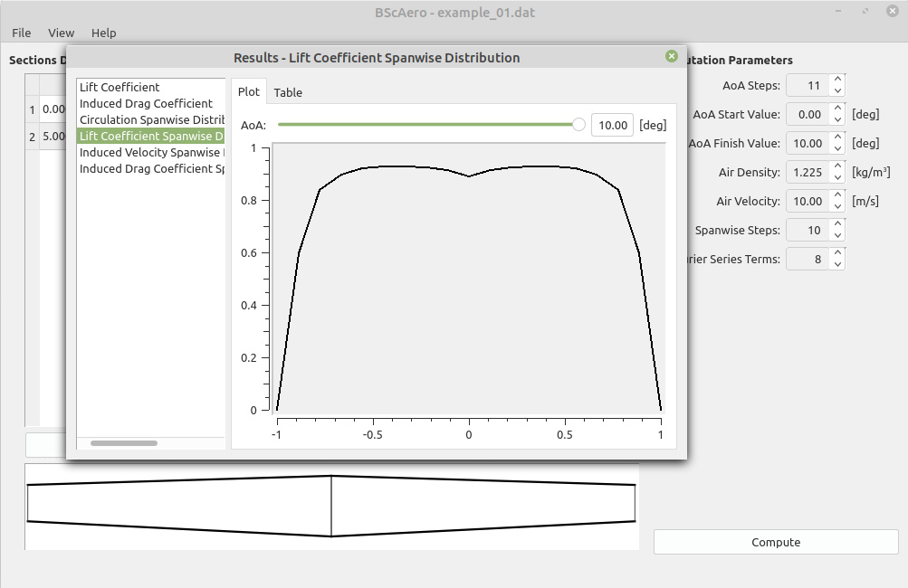908x588 pixels.
Task: Open the Help menu
Action: [x=104, y=33]
